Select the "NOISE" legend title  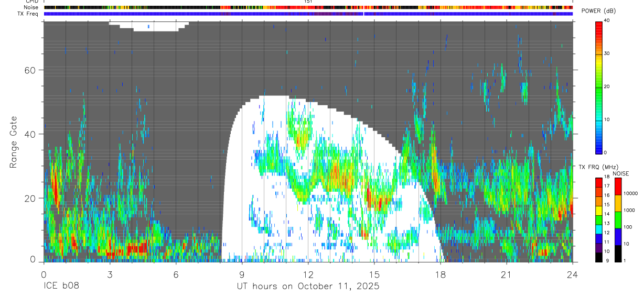(x=620, y=173)
